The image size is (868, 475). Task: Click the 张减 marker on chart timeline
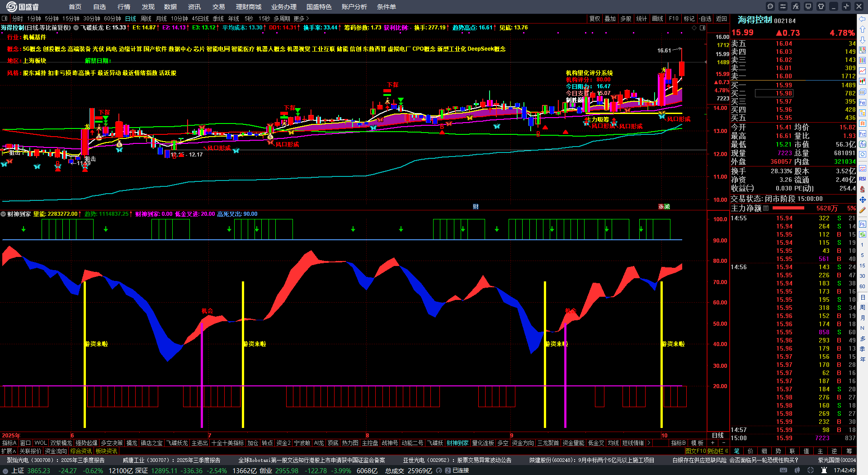pos(664,207)
